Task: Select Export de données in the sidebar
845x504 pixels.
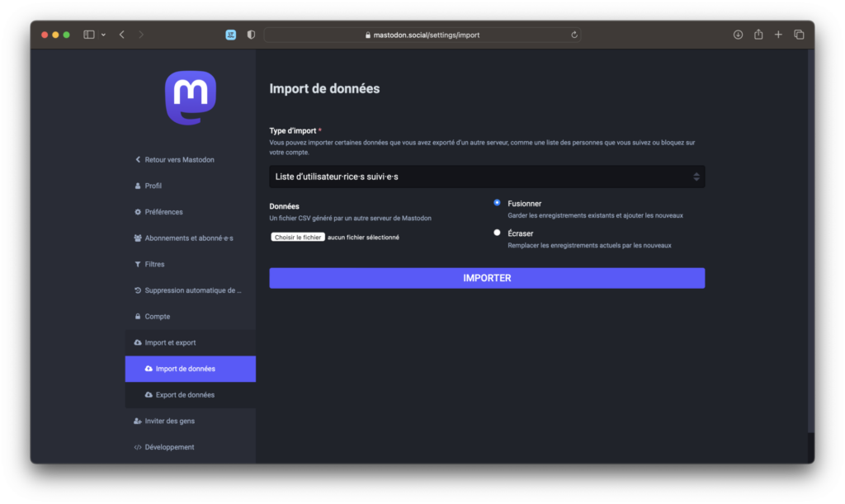Action: click(x=191, y=394)
